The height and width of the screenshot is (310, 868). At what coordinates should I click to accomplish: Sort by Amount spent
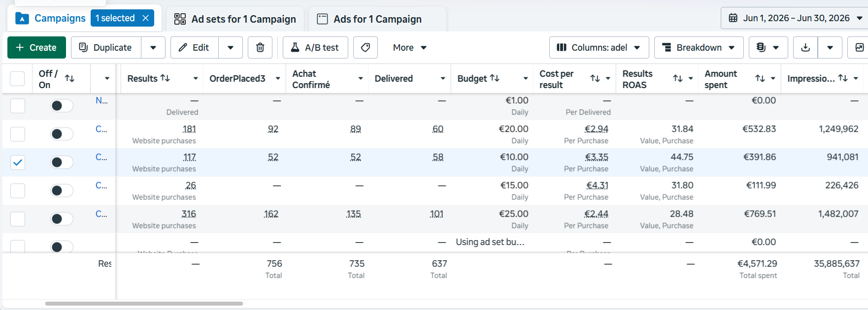click(760, 79)
